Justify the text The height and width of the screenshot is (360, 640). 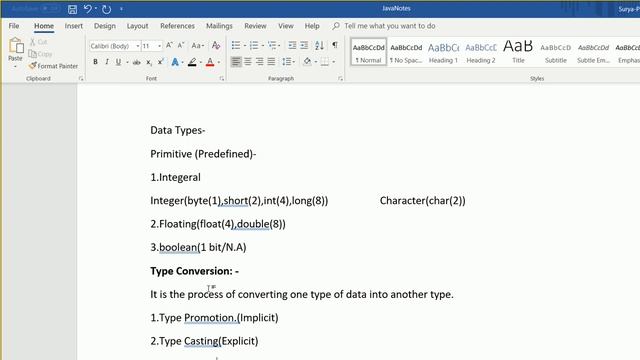pyautogui.click(x=271, y=62)
